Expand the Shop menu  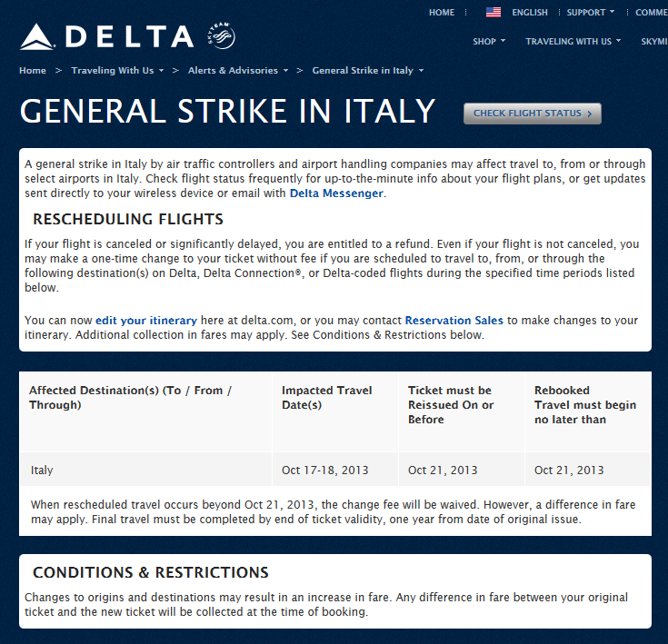pos(489,41)
